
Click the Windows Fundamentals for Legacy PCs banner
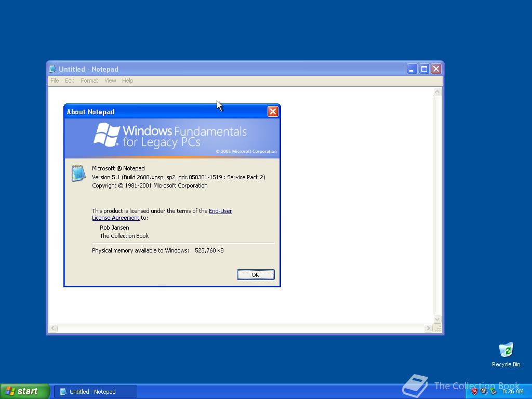click(172, 138)
